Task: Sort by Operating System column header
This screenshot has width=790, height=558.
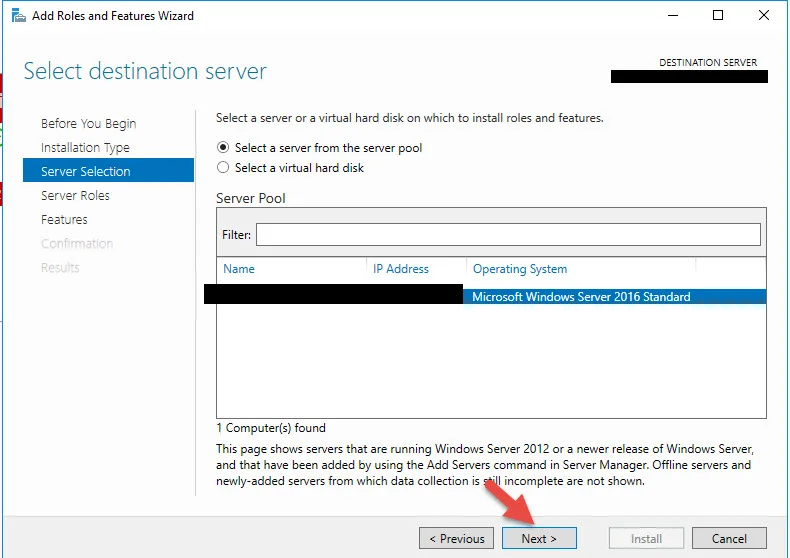Action: tap(519, 269)
